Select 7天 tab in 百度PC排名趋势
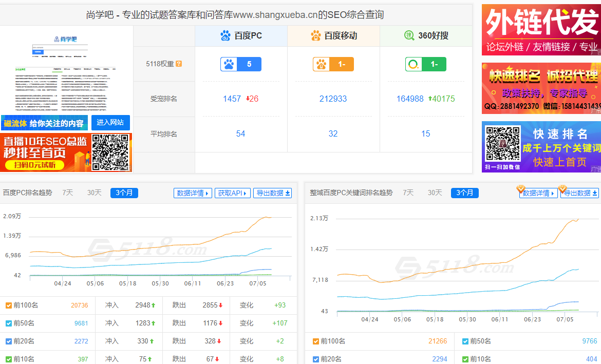Image resolution: width=601 pixels, height=364 pixels. coord(67,193)
